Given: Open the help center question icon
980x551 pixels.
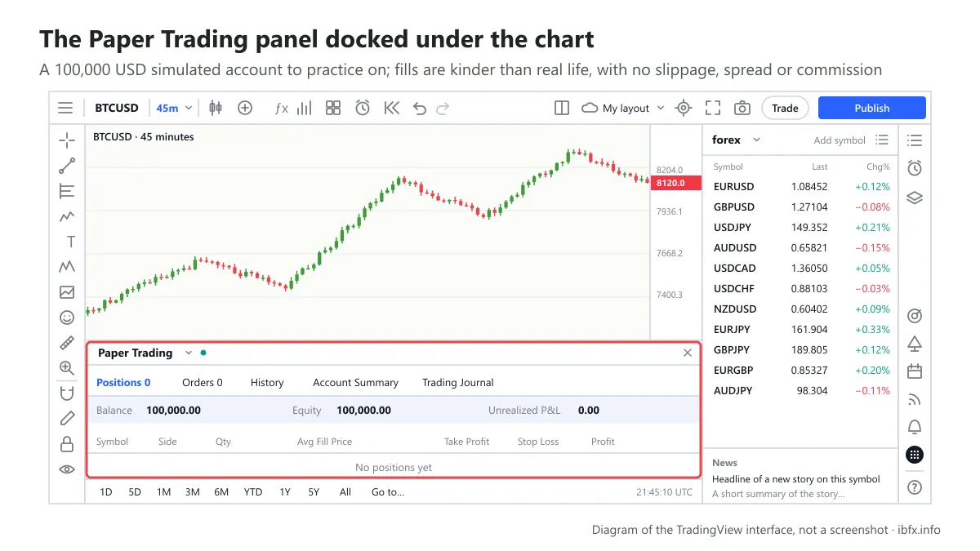Looking at the screenshot, I should [915, 487].
